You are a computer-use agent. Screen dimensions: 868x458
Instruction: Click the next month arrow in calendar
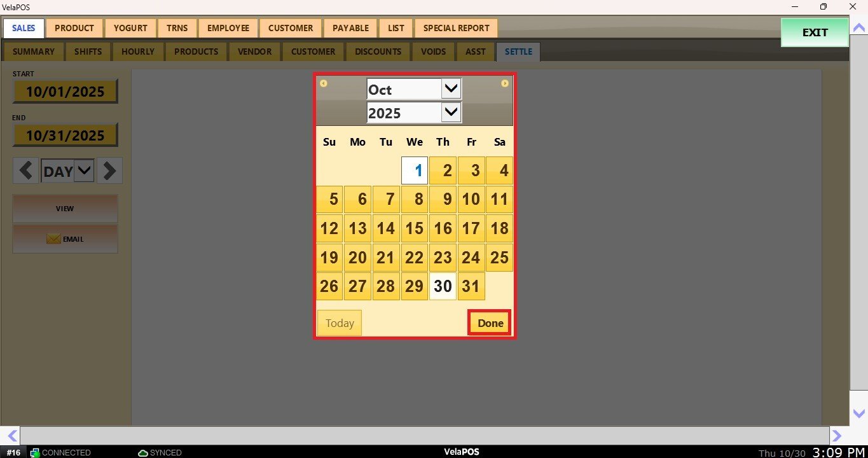pos(504,83)
